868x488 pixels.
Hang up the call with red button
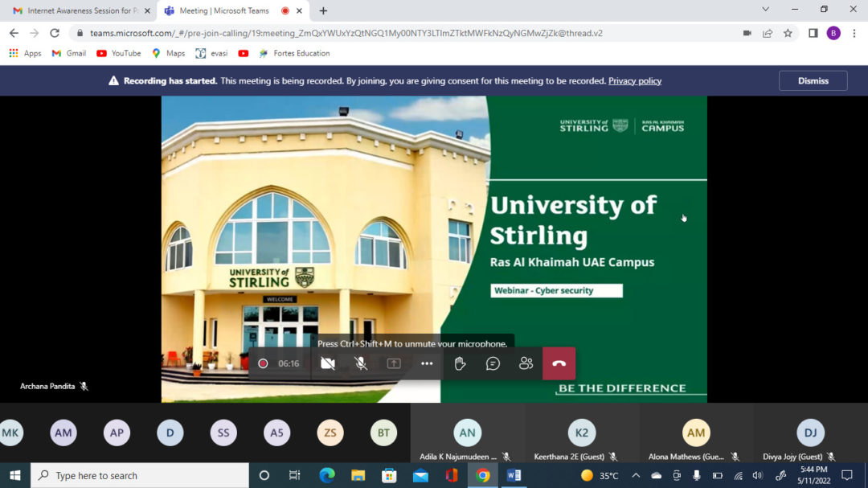coord(559,363)
